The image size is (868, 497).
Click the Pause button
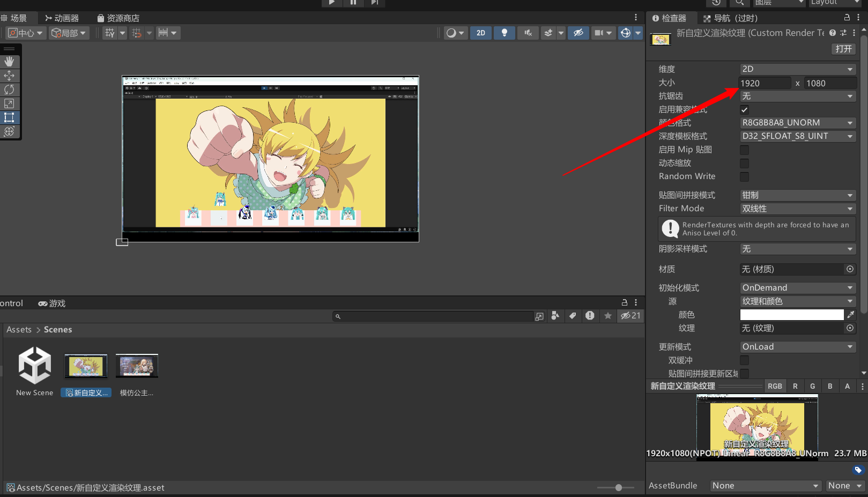tap(353, 3)
